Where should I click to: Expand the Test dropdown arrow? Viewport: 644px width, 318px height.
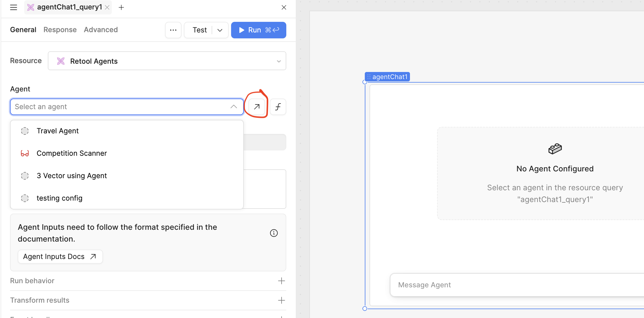tap(220, 30)
